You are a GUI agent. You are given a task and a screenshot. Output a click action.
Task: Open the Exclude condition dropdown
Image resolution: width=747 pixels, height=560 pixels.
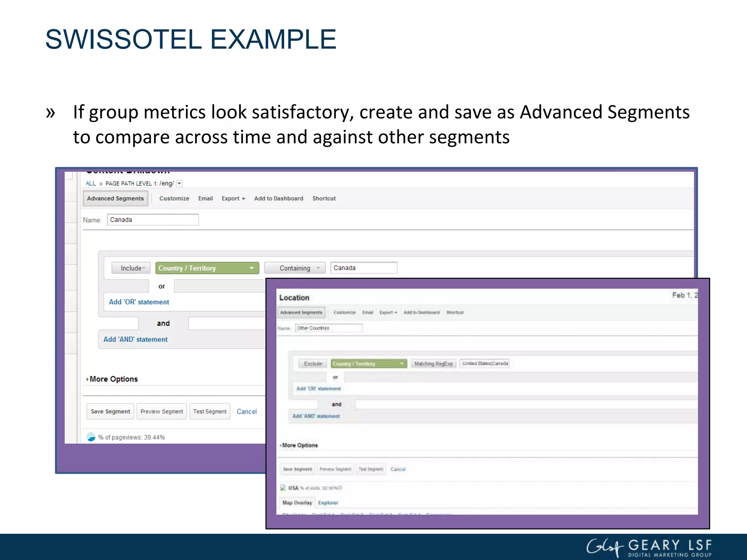point(313,363)
